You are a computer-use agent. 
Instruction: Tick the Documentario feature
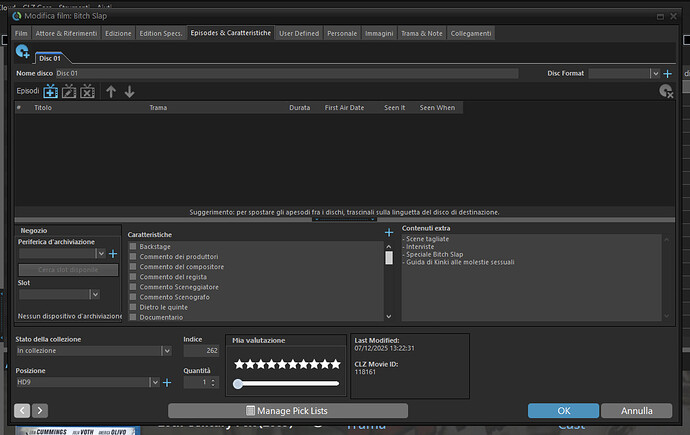pos(133,316)
